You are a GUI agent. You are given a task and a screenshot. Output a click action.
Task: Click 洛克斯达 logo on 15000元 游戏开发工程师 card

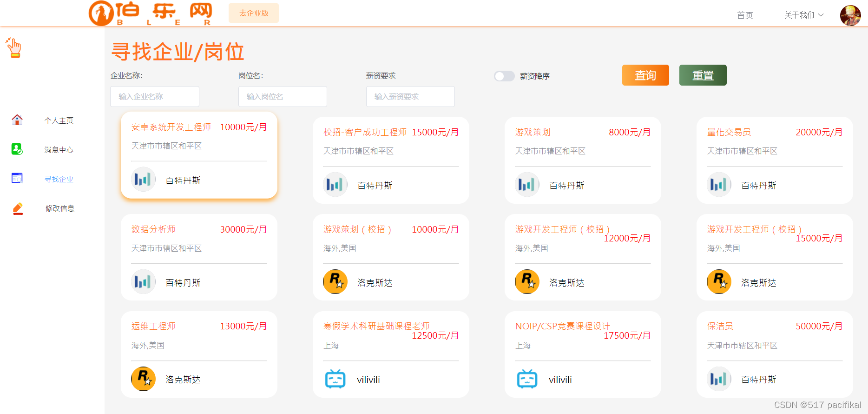(x=719, y=282)
